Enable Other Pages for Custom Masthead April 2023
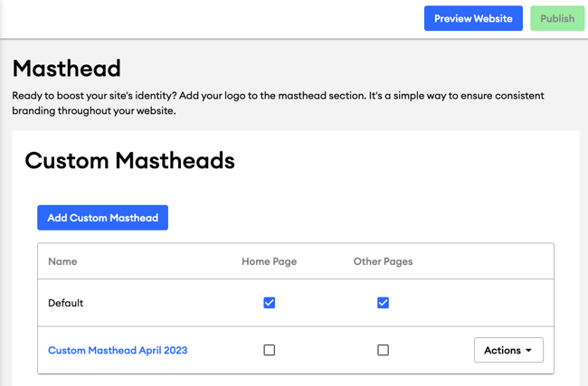Viewport: 588px width, 386px height. tap(383, 350)
